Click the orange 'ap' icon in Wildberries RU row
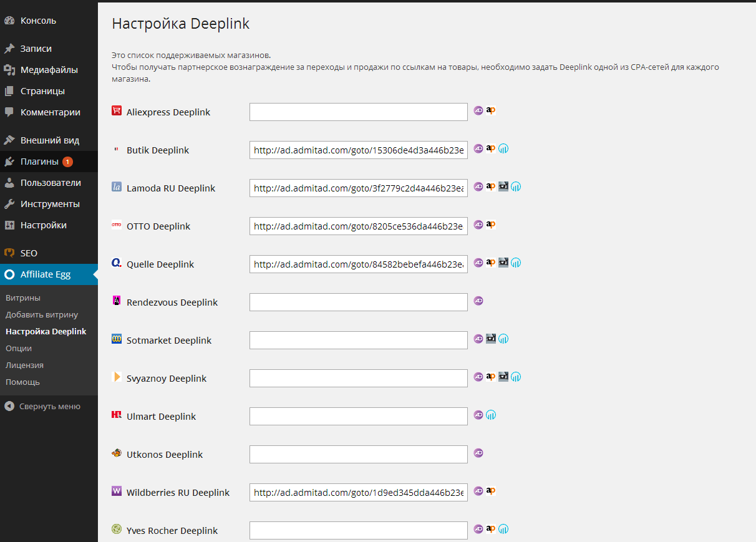The height and width of the screenshot is (542, 756). pyautogui.click(x=491, y=491)
